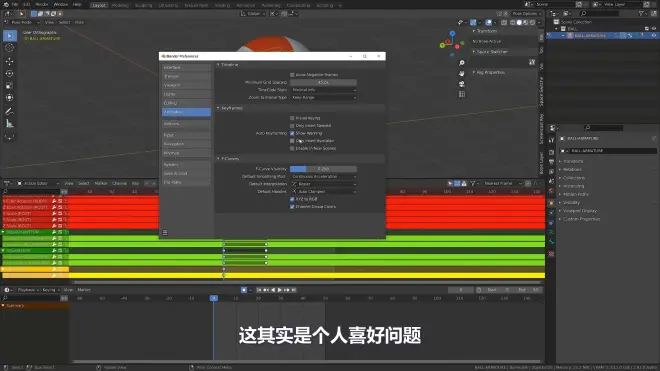Image resolution: width=660 pixels, height=371 pixels.
Task: Open Default Interpolation Bezier dropdown
Action: point(323,184)
